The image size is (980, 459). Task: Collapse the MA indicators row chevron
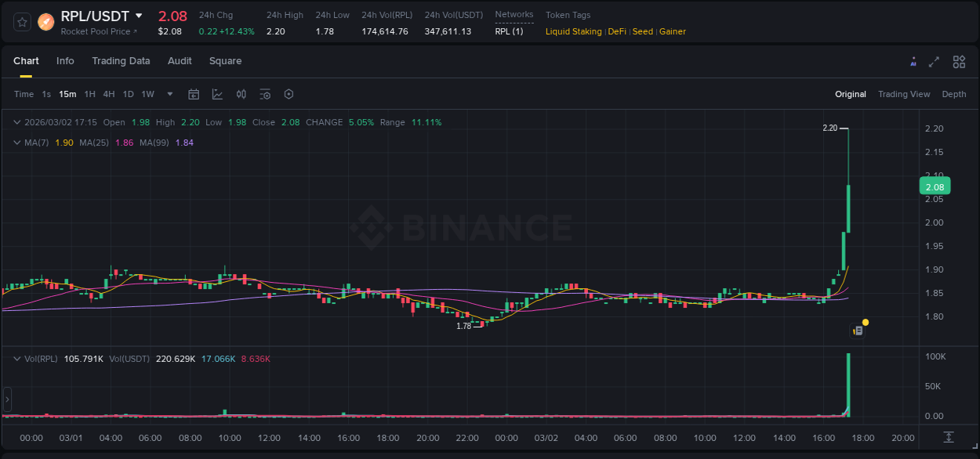click(x=17, y=143)
